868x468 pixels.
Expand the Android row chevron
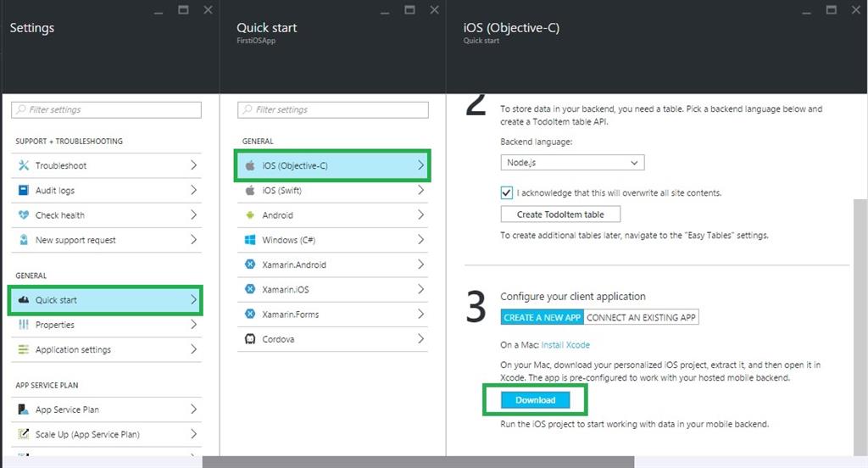[420, 214]
